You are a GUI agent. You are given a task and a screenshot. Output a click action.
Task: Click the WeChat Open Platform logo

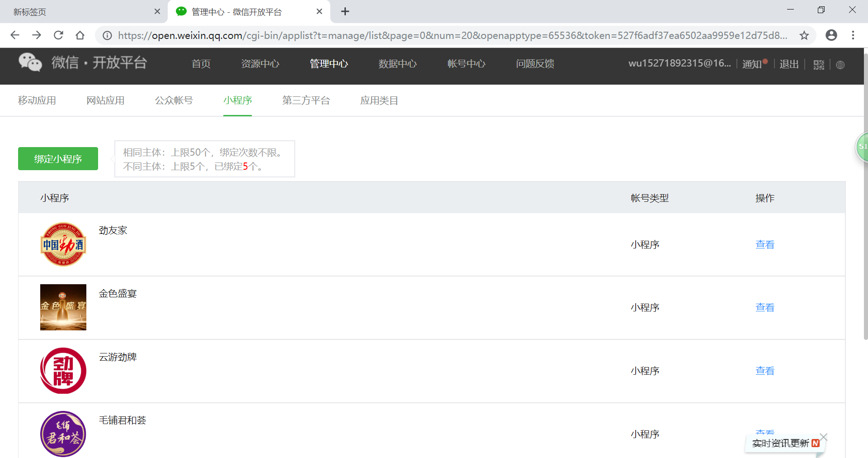click(83, 62)
